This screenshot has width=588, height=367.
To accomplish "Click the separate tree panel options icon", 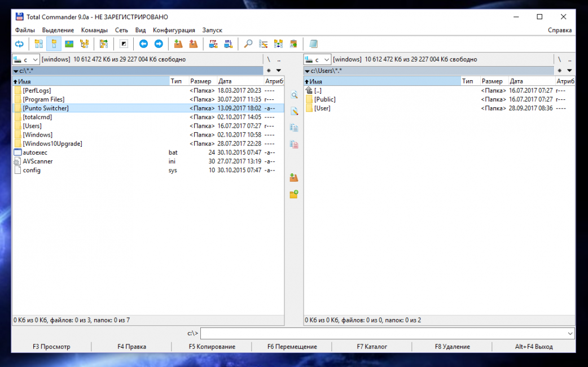I will [x=104, y=44].
